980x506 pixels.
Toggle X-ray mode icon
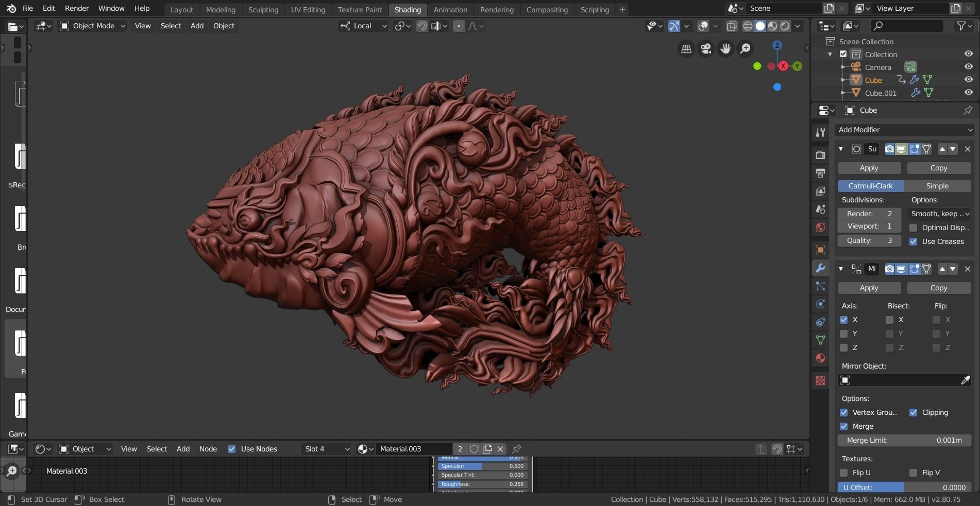[731, 26]
